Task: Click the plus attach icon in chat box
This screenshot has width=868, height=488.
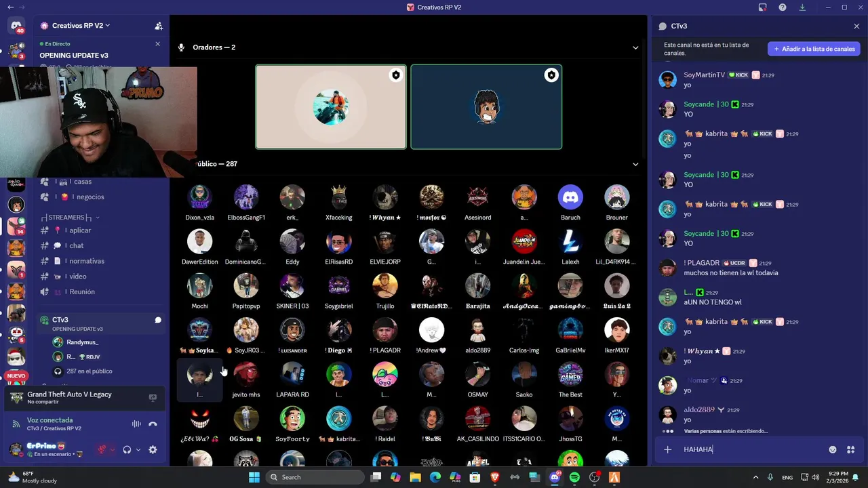Action: [x=668, y=449]
